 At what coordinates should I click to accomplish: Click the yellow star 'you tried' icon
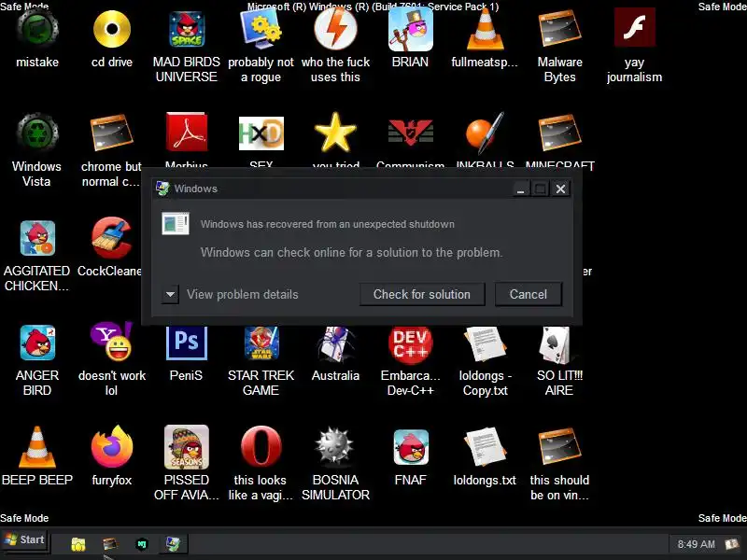(x=336, y=133)
